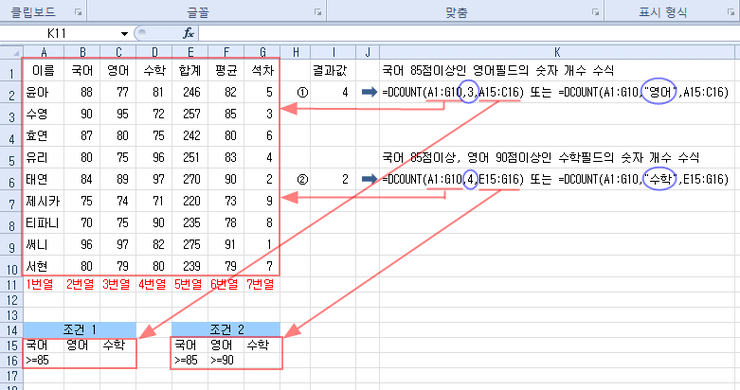This screenshot has width=740, height=390.
Task: Open the 글꼴 group dialog launcher
Action: [x=318, y=12]
